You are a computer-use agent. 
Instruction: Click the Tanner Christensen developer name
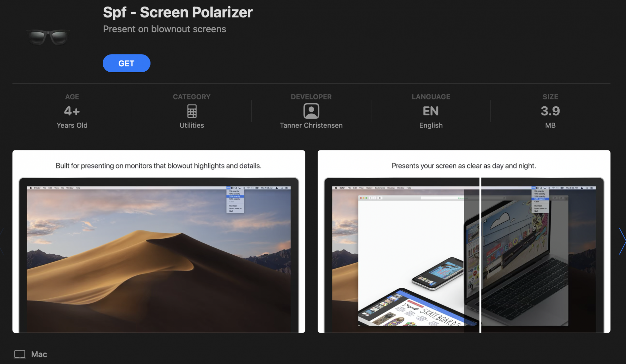pos(311,125)
